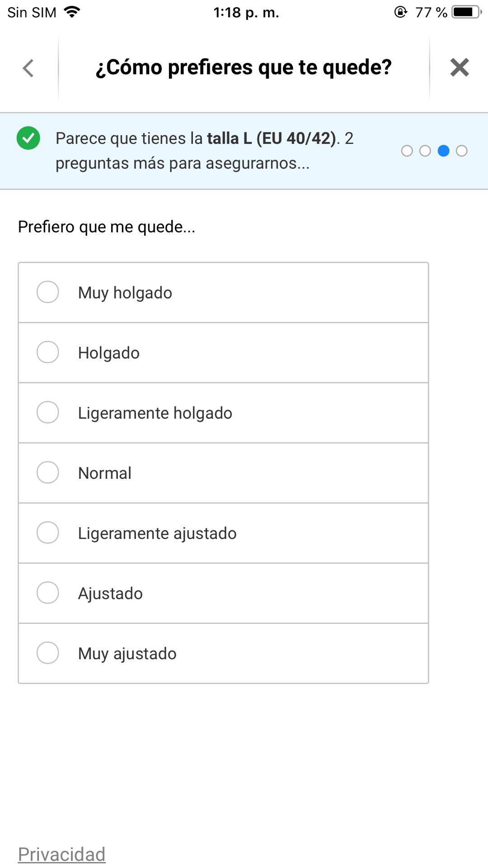Tap the rotation lock status icon

[400, 12]
